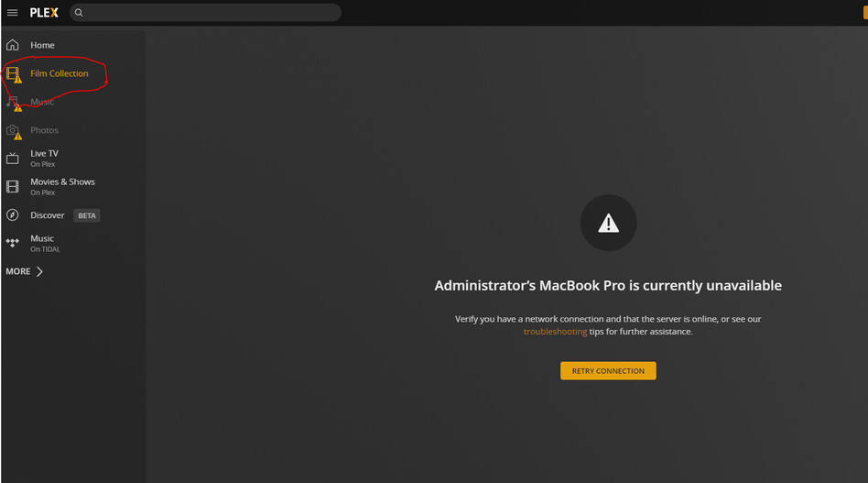Screen dimensions: 868x483
Task: Click the TIDAL logo icon
Action: point(13,243)
